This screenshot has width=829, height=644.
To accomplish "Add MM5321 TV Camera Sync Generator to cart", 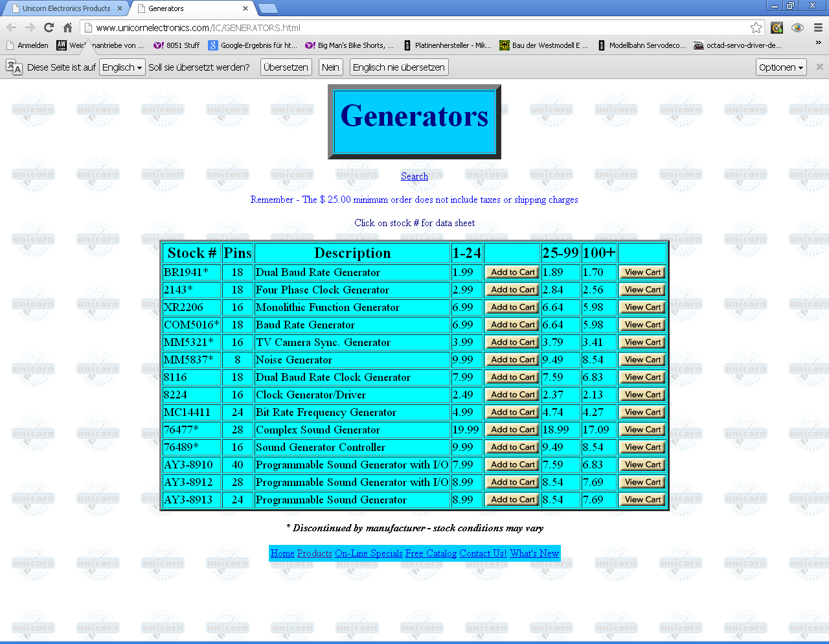I will (x=512, y=342).
